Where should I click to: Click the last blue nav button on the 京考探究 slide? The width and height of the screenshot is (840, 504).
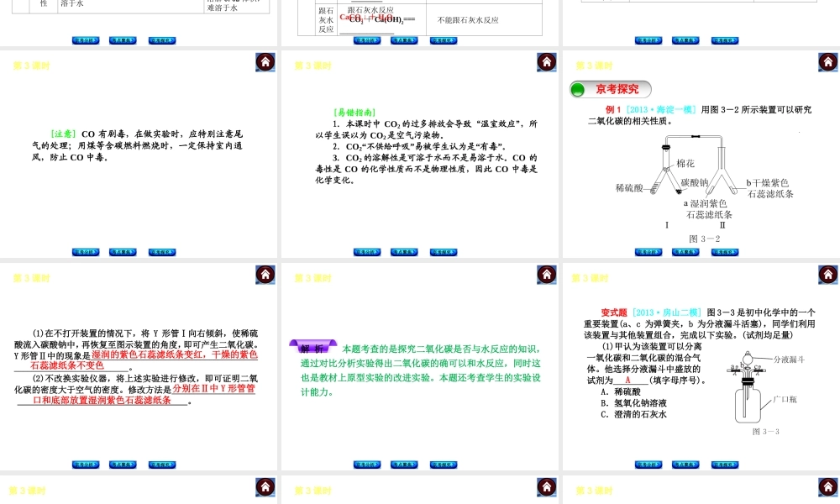pos(725,252)
